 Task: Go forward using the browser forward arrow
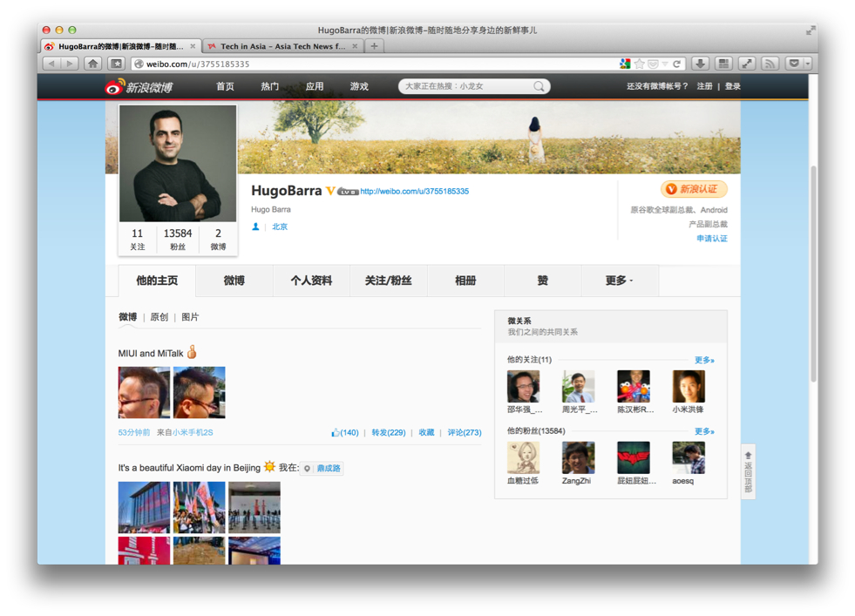click(x=69, y=64)
